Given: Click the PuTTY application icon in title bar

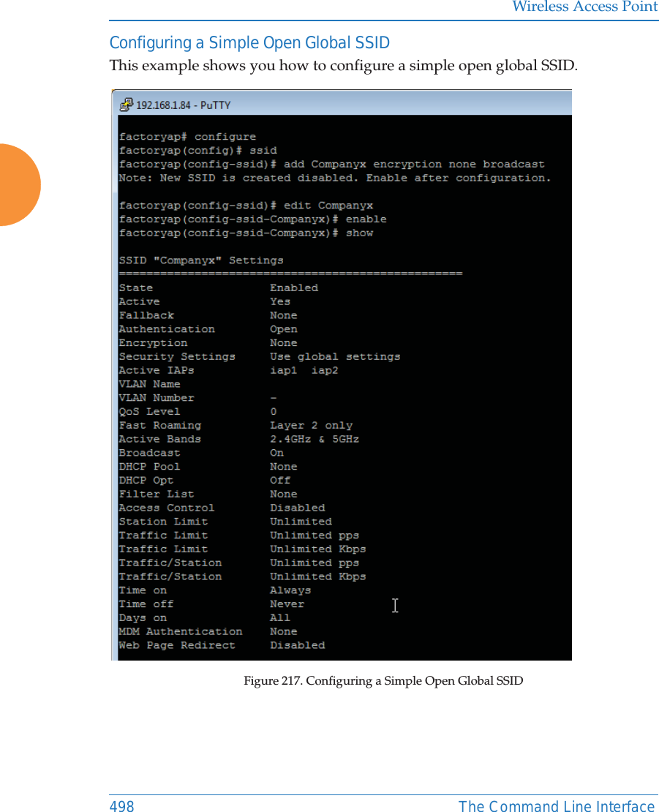Looking at the screenshot, I should coord(126,105).
